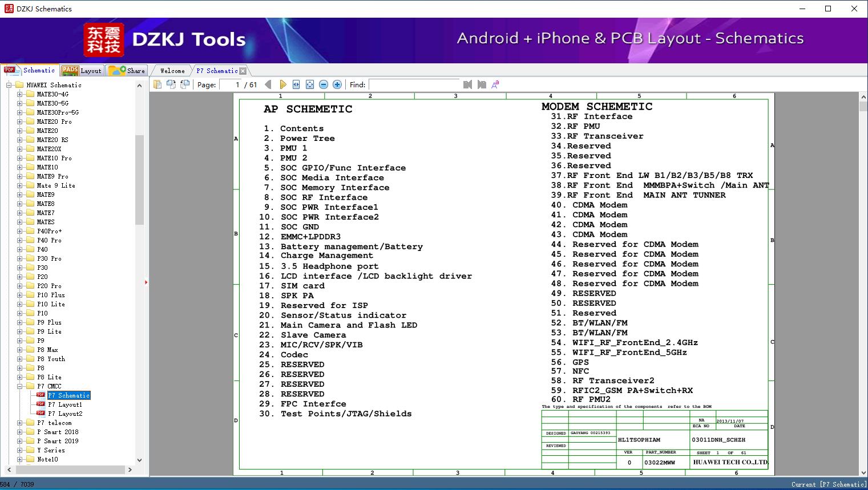Expand the MATE30-4G folder
This screenshot has width=868, height=490.
(20, 94)
